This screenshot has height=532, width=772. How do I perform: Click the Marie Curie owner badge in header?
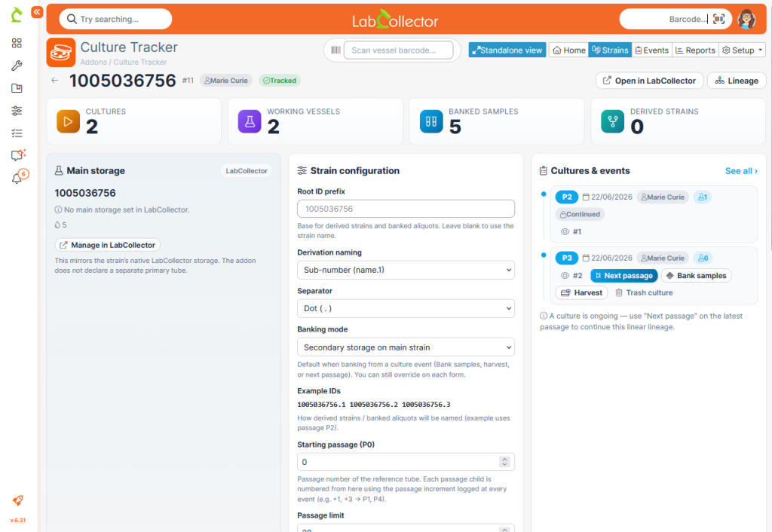tap(226, 80)
